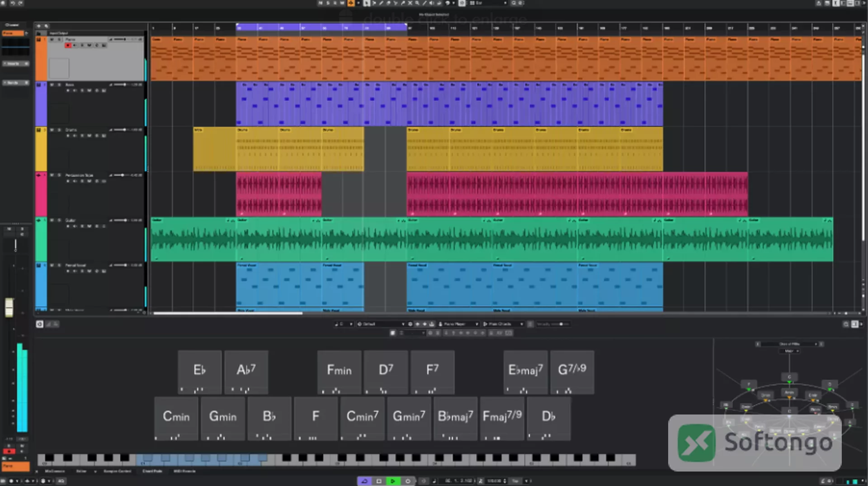Solo the Drums track

click(59, 130)
